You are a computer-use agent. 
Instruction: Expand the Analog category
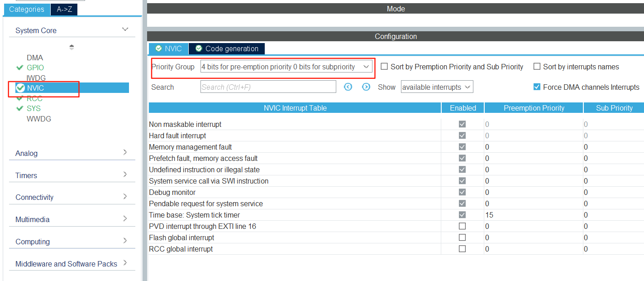125,152
